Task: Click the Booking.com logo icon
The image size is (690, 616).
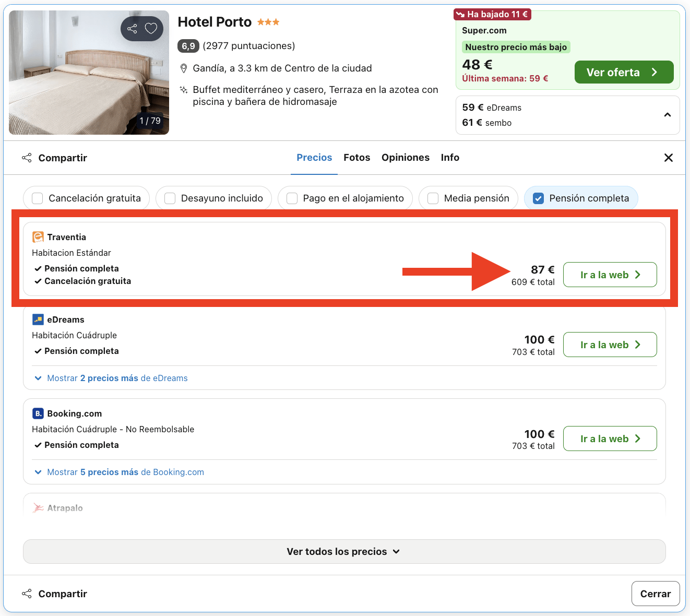Action: pos(38,413)
